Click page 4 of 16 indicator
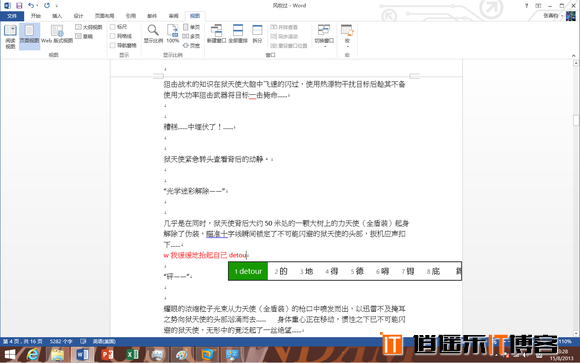The image size is (580, 363). [x=23, y=341]
